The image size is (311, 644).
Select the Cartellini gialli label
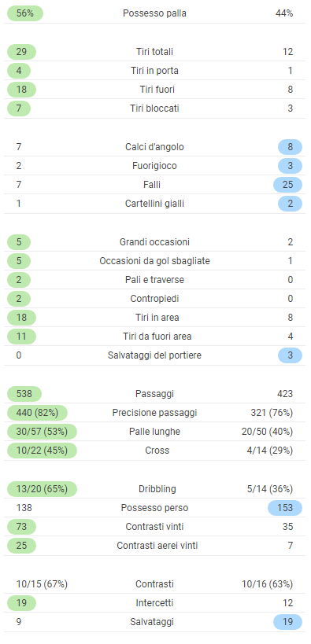[154, 204]
